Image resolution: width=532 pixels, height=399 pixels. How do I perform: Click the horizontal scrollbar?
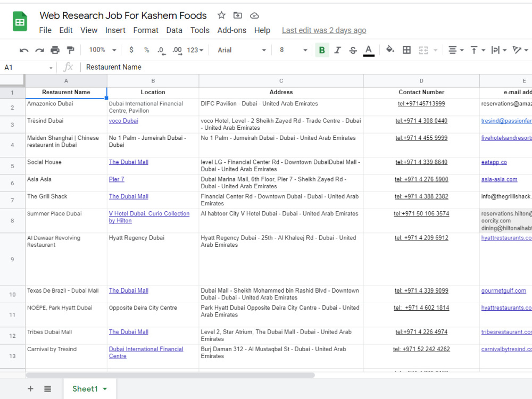point(170,375)
